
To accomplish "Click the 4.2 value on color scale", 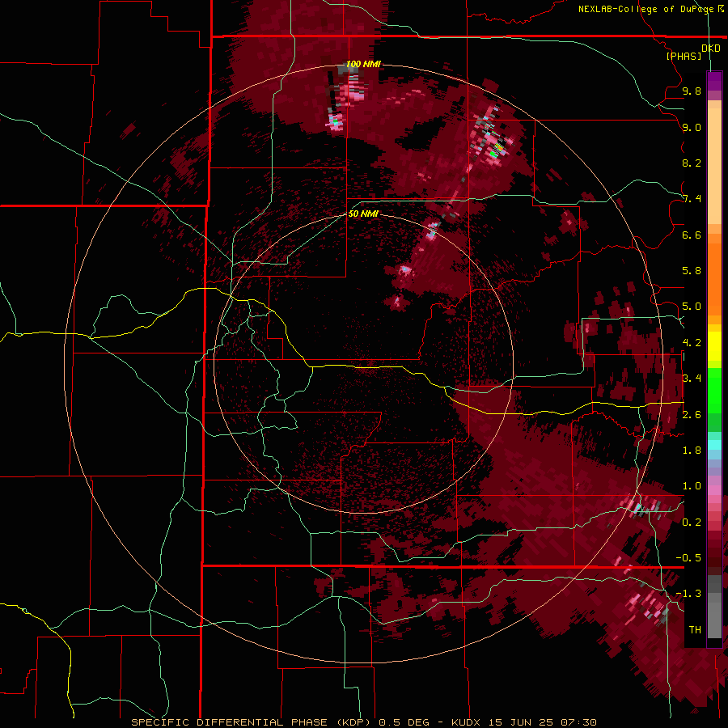I will (x=692, y=343).
